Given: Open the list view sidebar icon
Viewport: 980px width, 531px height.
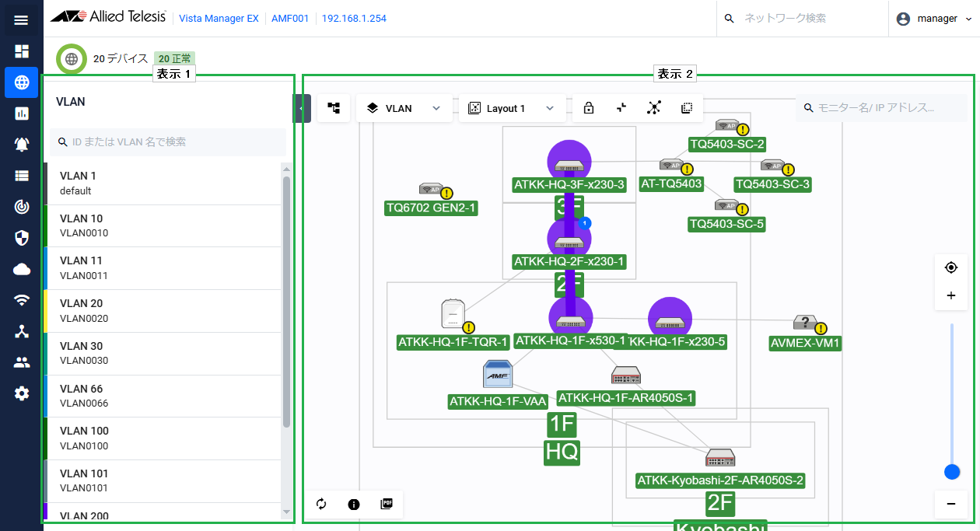Looking at the screenshot, I should [21, 176].
